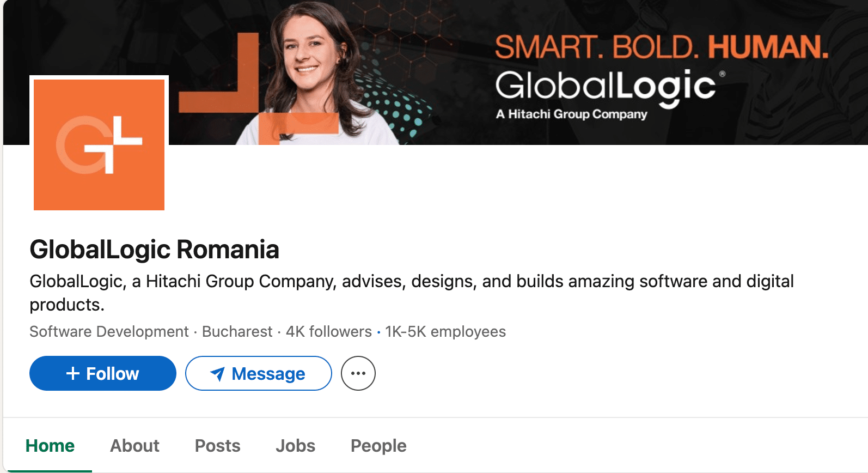Click the GlobalLogic Romania page title
The height and width of the screenshot is (473, 868).
coord(154,249)
